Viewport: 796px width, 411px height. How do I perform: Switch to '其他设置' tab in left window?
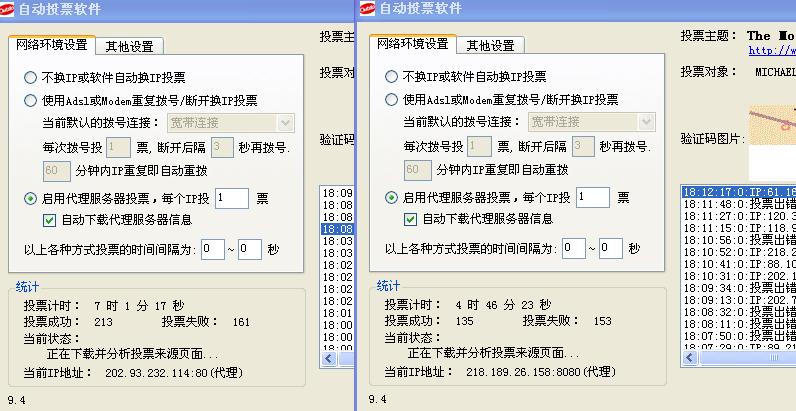[129, 46]
